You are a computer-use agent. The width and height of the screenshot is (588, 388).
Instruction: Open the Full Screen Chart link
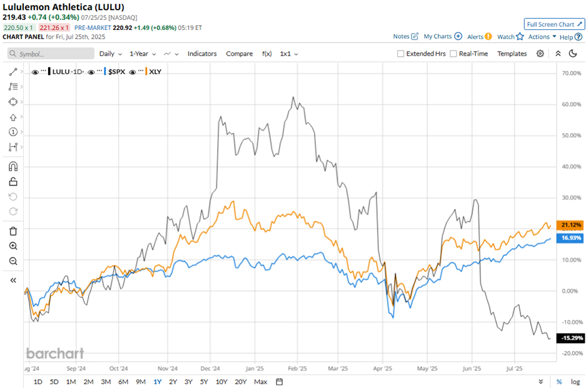(x=554, y=24)
